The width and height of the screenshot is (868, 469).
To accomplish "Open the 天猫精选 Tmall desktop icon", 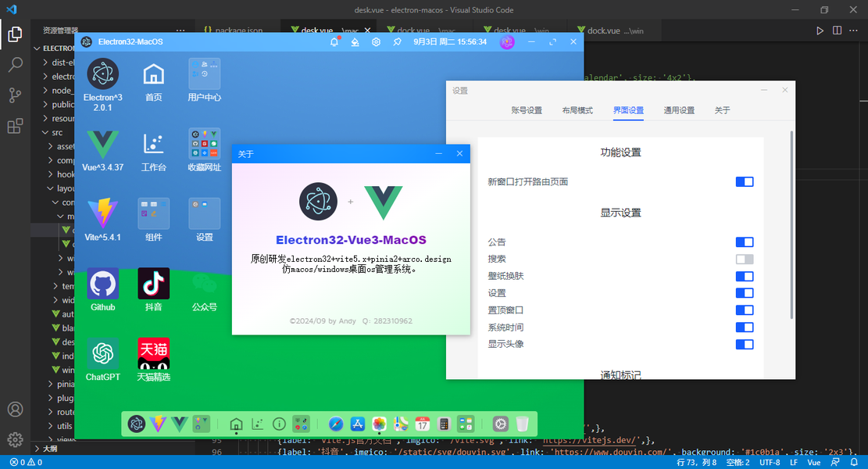I will click(x=153, y=360).
